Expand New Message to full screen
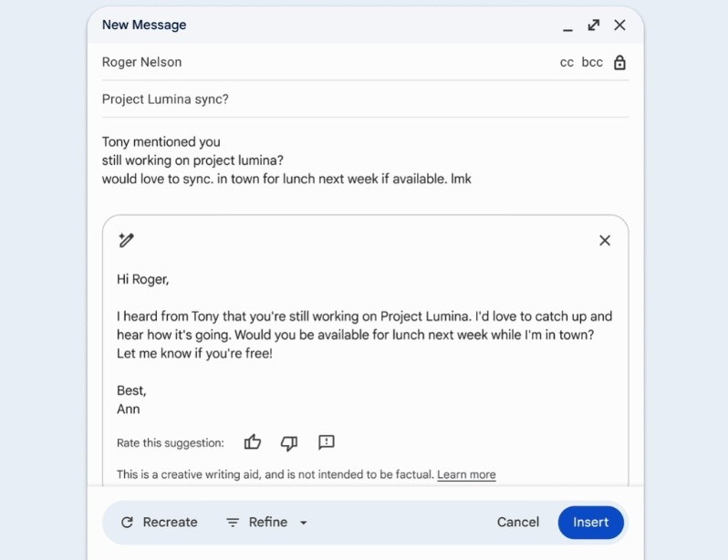Screen dimensions: 728x560 click(x=594, y=26)
